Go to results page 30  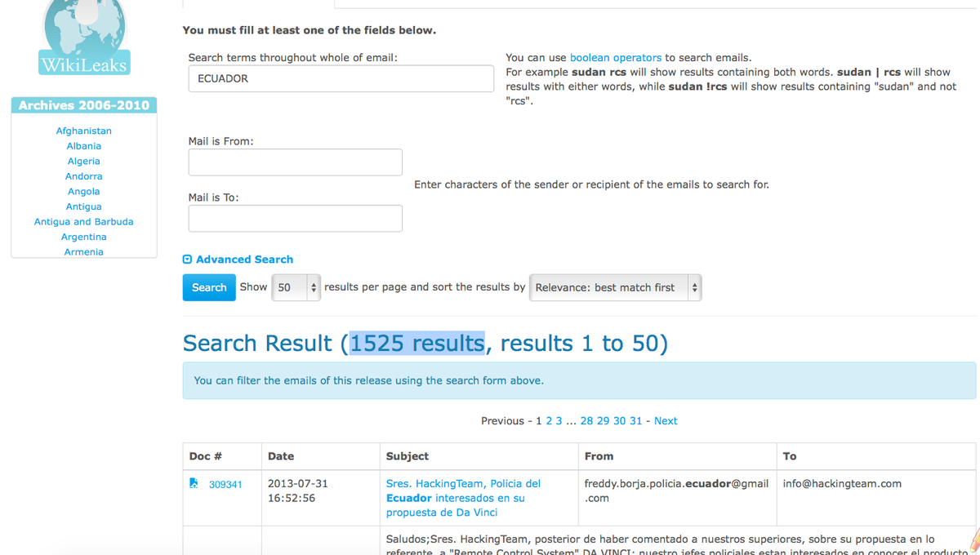(x=620, y=421)
